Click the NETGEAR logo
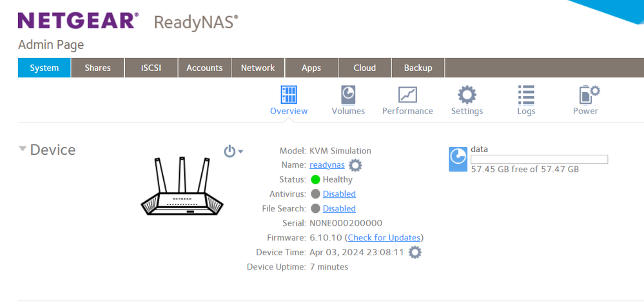Image resolution: width=644 pixels, height=303 pixels. (78, 21)
